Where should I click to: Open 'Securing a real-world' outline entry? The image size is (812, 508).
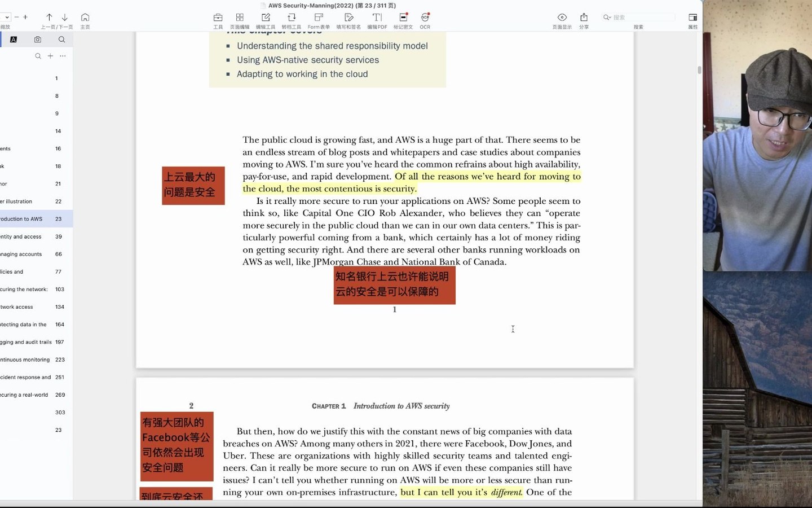[x=37, y=395]
